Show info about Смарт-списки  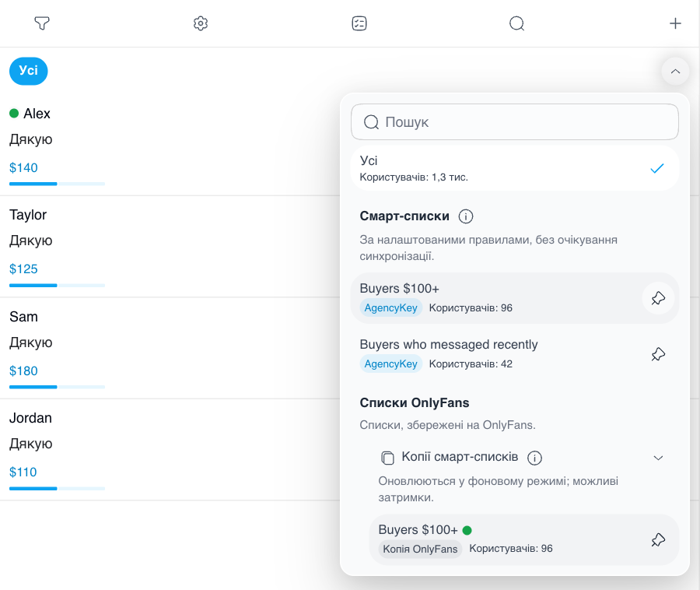tap(466, 216)
